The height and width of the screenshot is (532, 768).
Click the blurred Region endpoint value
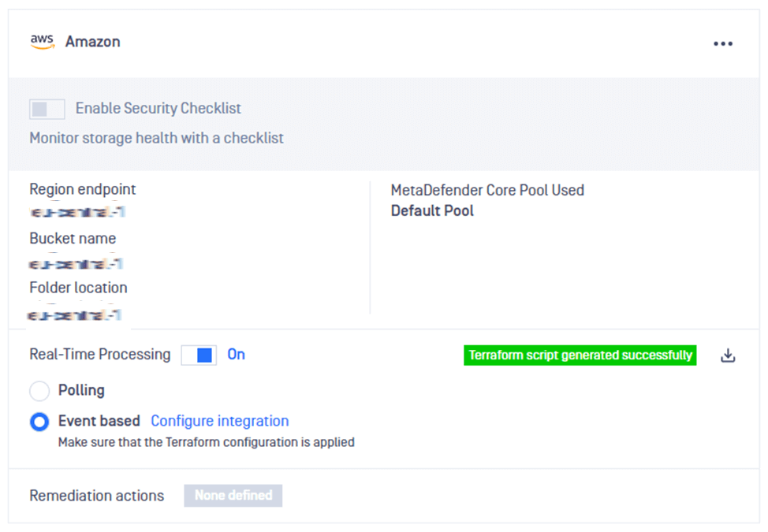point(77,212)
